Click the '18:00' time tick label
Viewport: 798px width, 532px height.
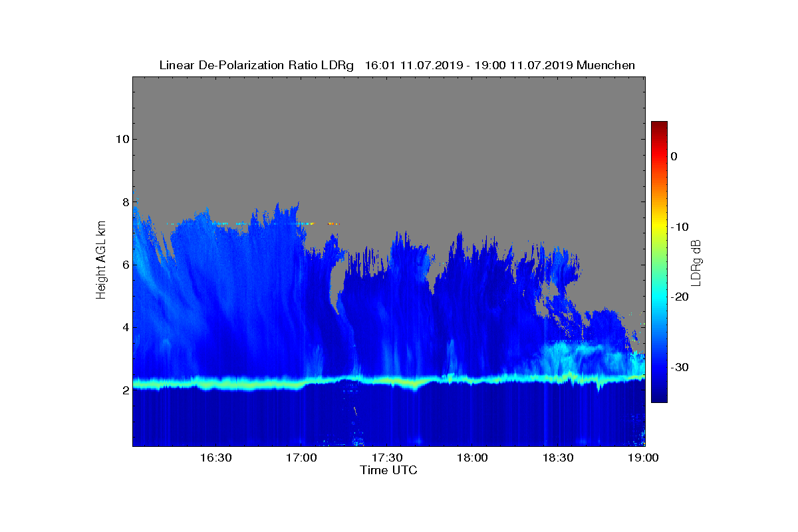[473, 458]
